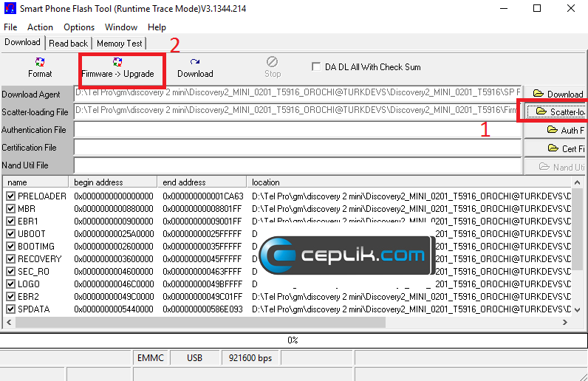Select UBOOT begin address 0x00000000025A0000
This screenshot has height=381, width=588.
coord(114,233)
